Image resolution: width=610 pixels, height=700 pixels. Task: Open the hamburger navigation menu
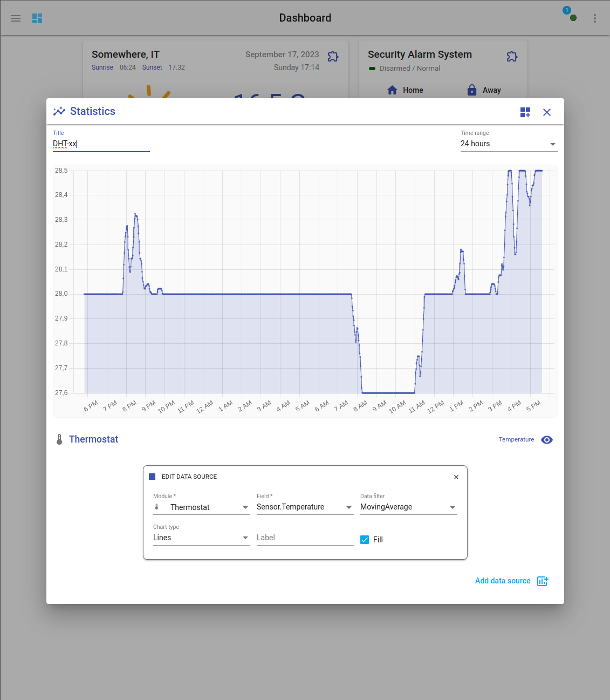click(16, 18)
